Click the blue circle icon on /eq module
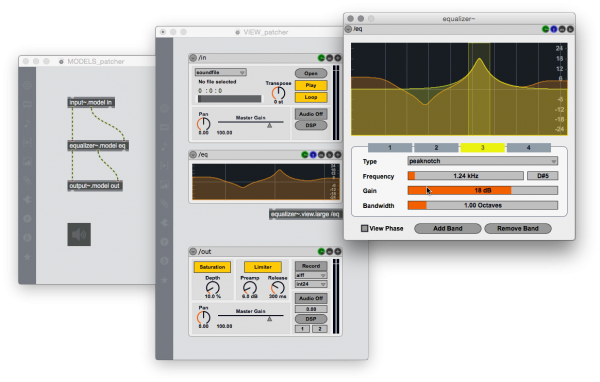Viewport: 600px width, 382px height. (313, 155)
